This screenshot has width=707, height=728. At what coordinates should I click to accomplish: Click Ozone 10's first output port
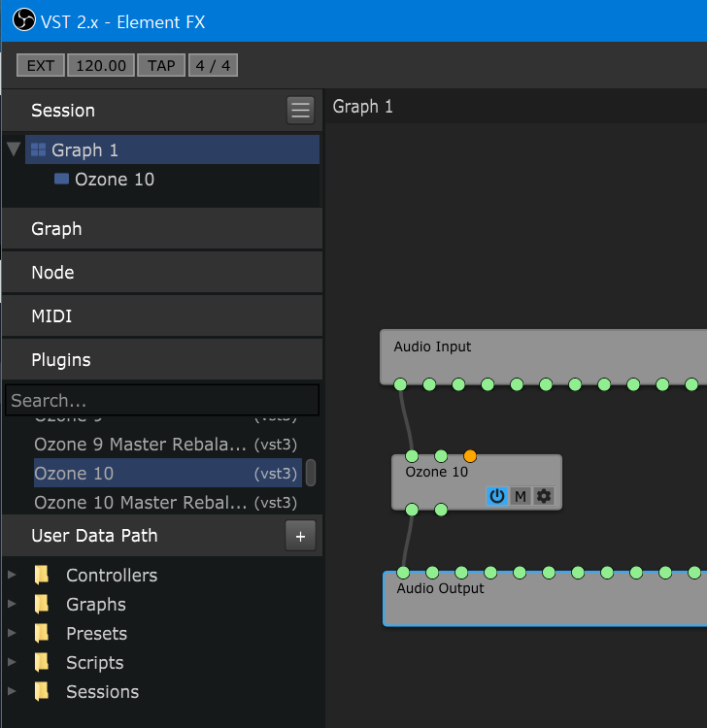[x=412, y=510]
